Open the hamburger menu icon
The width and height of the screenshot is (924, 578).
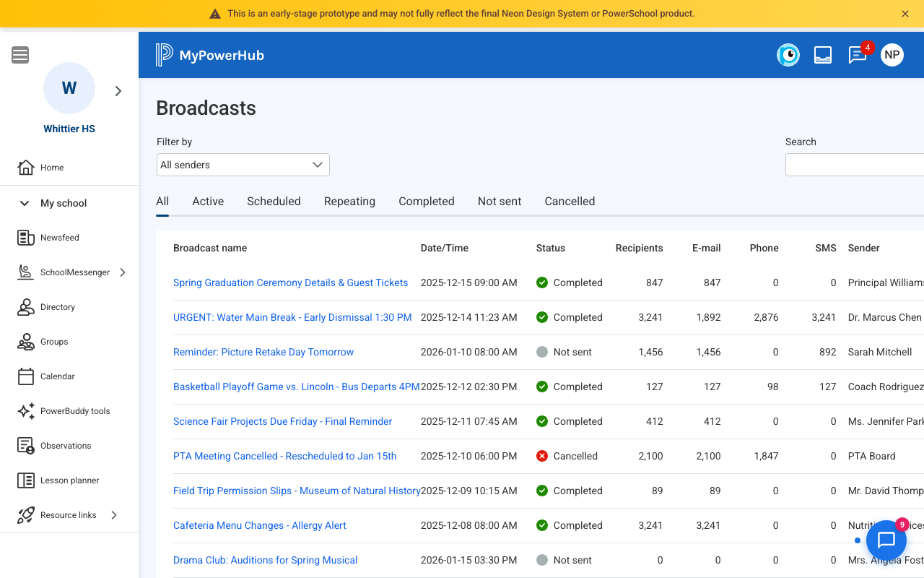coord(20,55)
